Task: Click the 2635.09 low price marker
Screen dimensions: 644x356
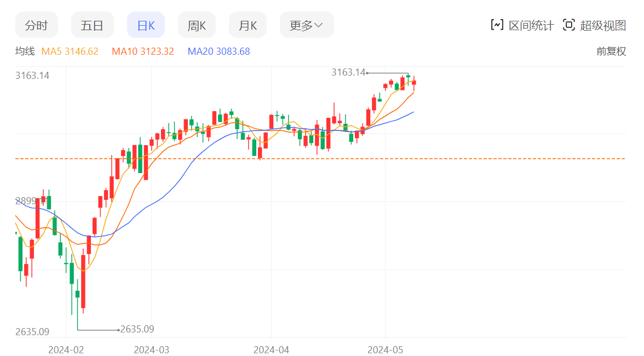Action: [137, 329]
